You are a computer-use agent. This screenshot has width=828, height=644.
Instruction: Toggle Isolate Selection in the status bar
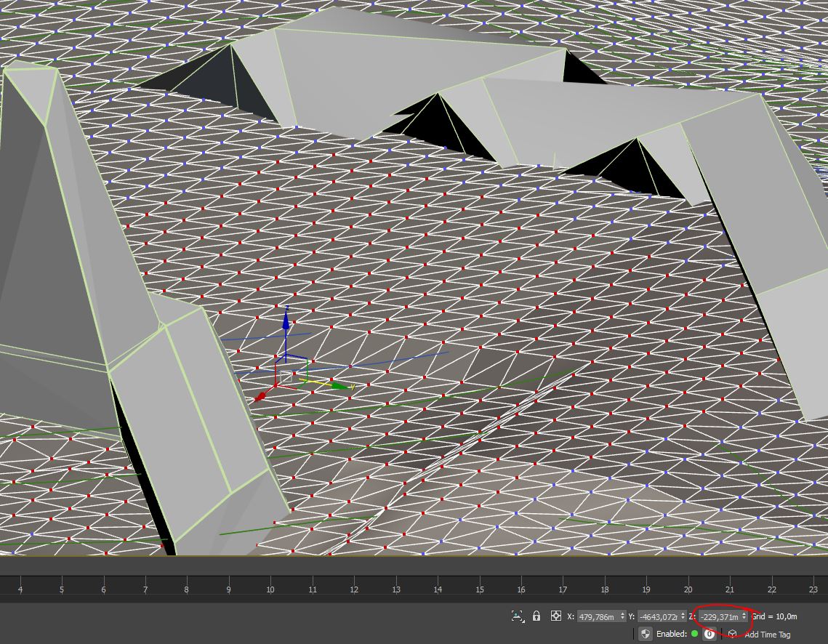(x=517, y=616)
